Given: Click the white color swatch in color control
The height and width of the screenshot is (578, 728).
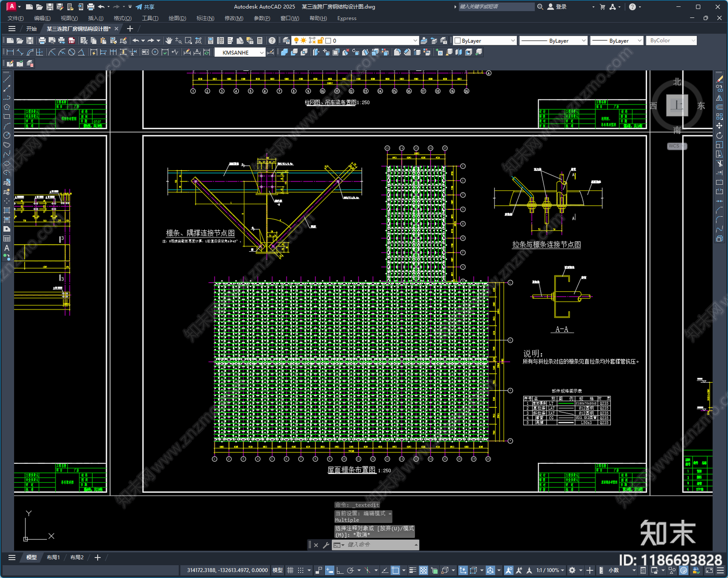Looking at the screenshot, I should [458, 41].
